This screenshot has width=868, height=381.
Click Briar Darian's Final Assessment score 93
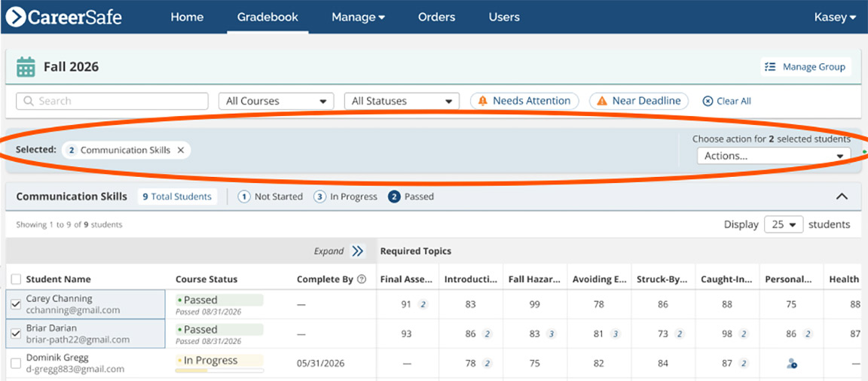click(406, 334)
